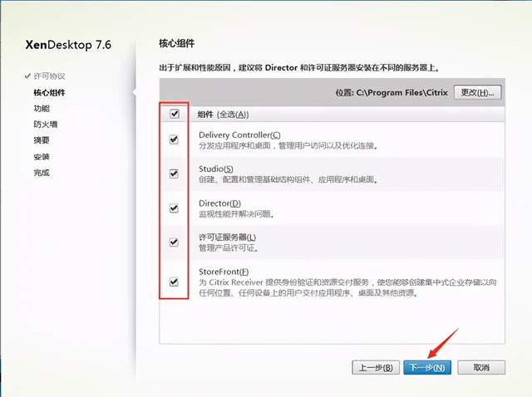Select the 许可协议 step in sidebar
532x397 pixels.
point(49,76)
